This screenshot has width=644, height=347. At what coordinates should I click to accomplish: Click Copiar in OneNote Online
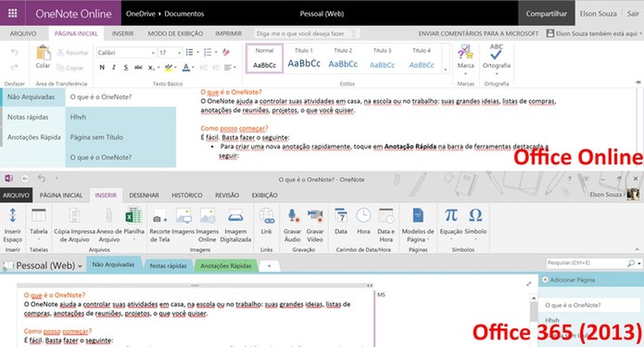coord(70,67)
